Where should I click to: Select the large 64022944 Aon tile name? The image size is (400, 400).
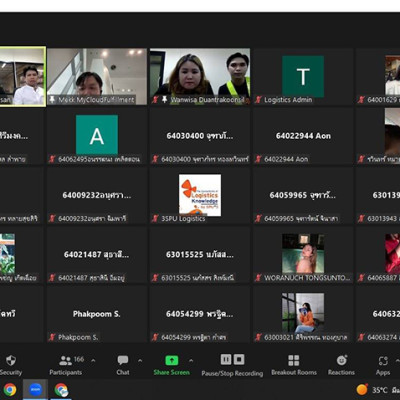pos(303,136)
